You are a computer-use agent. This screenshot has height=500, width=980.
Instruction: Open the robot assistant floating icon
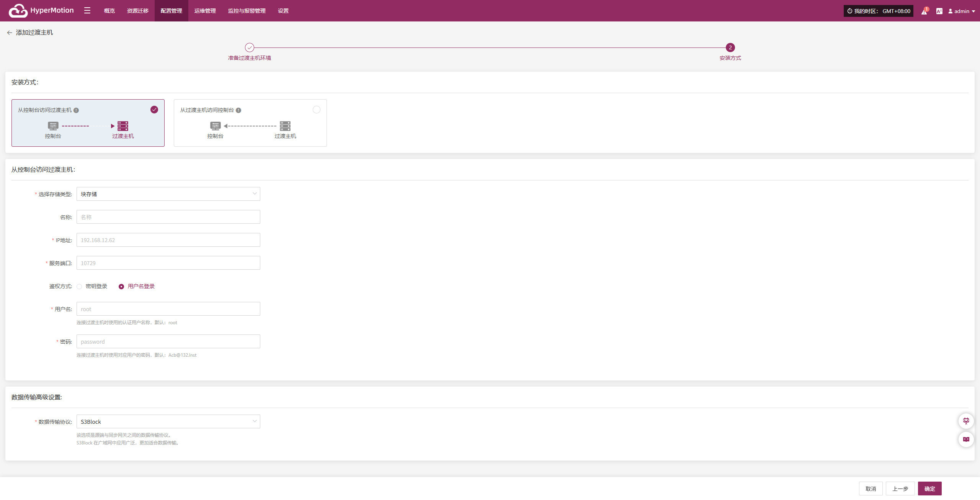(966, 421)
